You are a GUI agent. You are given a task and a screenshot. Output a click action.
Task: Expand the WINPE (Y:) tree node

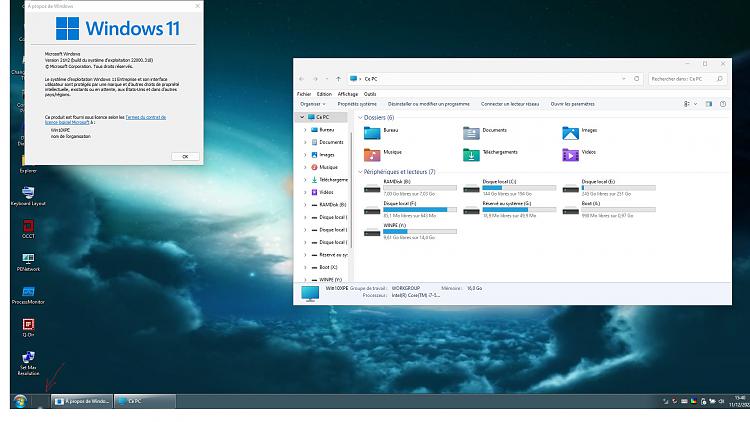point(305,279)
